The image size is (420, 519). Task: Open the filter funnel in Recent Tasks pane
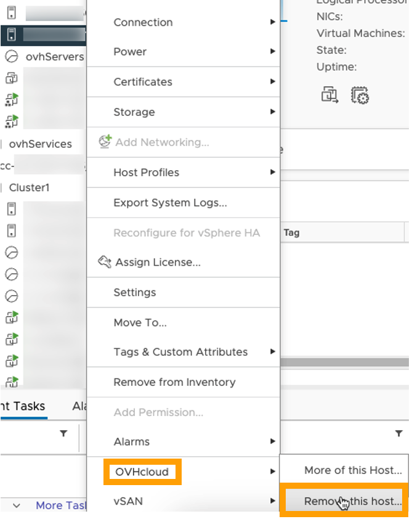pos(63,433)
